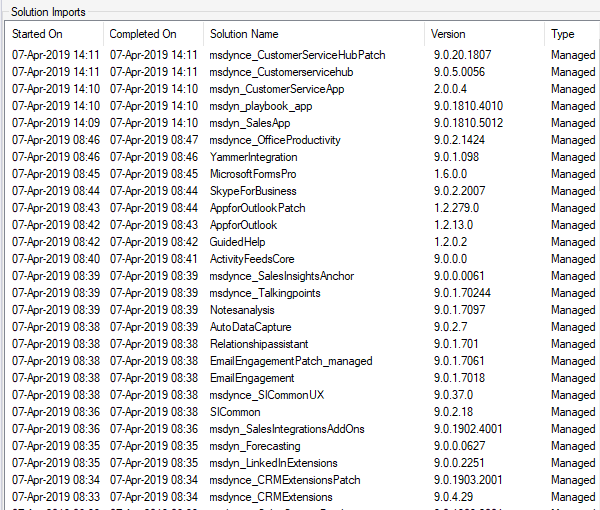Sort by the Completed On column header
Viewport: 600px width, 510px height.
(x=153, y=34)
